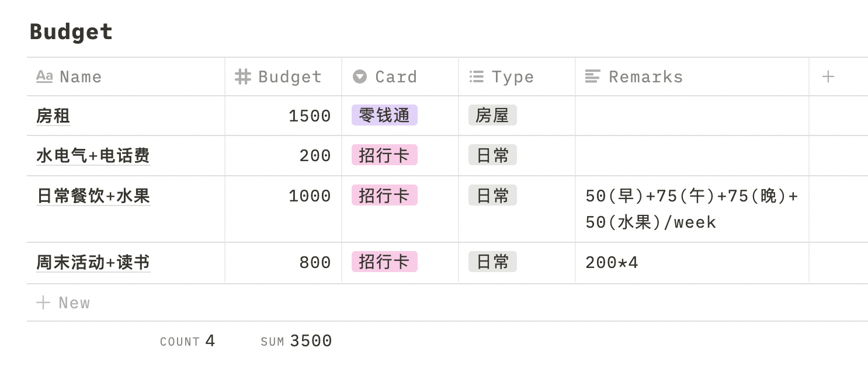The image size is (868, 383).
Task: Click the Name column text-type icon
Action: [x=44, y=76]
